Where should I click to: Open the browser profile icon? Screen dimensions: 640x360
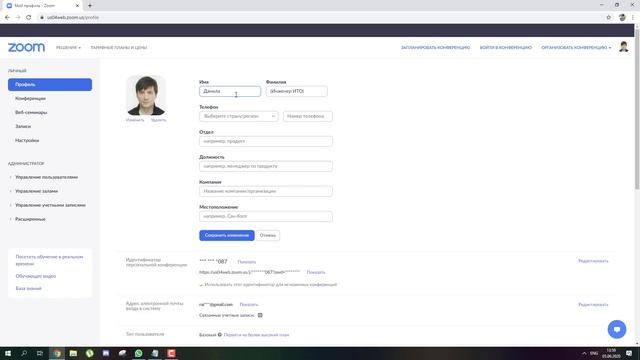pos(622,18)
